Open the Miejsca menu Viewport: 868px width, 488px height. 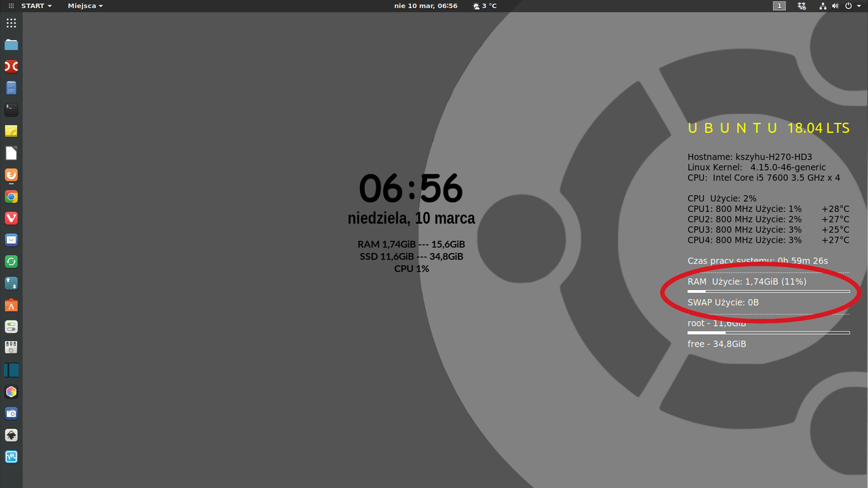pyautogui.click(x=85, y=5)
